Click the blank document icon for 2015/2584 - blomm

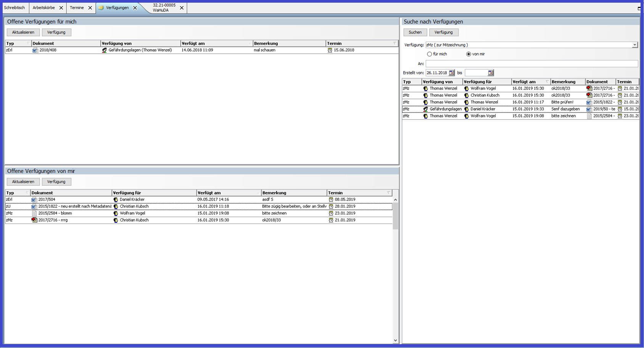coord(34,213)
